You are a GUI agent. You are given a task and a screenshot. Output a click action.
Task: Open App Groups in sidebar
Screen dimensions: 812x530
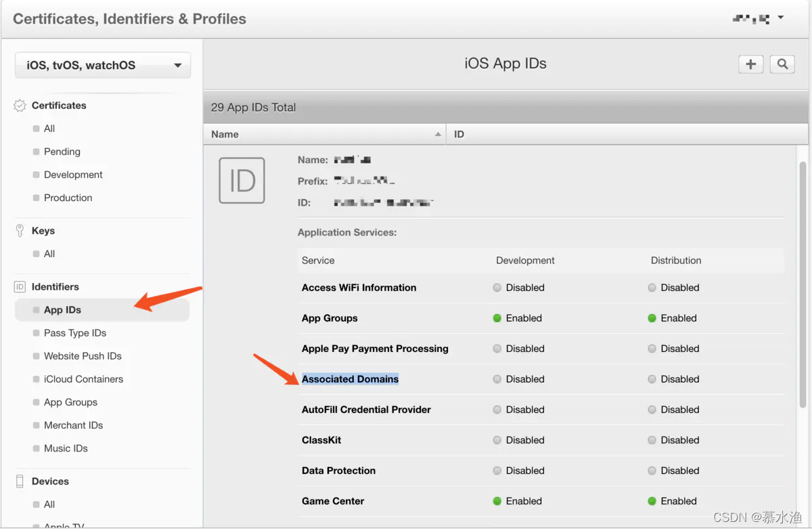click(x=70, y=402)
